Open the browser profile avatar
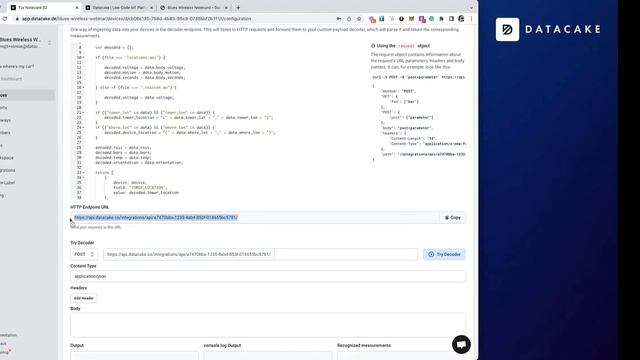This screenshot has height=360, width=640. click(461, 19)
